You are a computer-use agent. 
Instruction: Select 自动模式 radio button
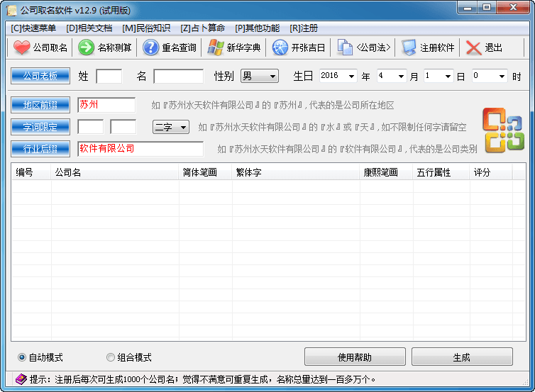[22, 357]
